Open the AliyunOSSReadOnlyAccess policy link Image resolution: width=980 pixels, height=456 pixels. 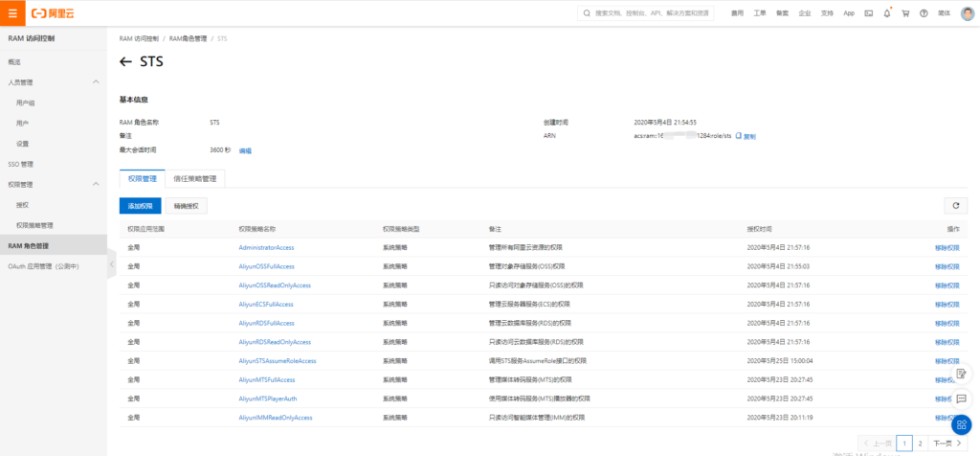click(x=275, y=285)
